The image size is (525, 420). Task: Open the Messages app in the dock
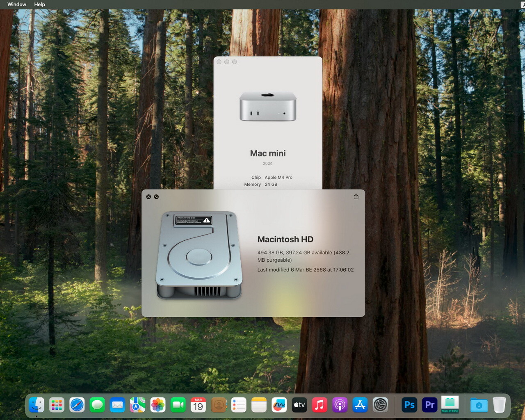point(97,405)
